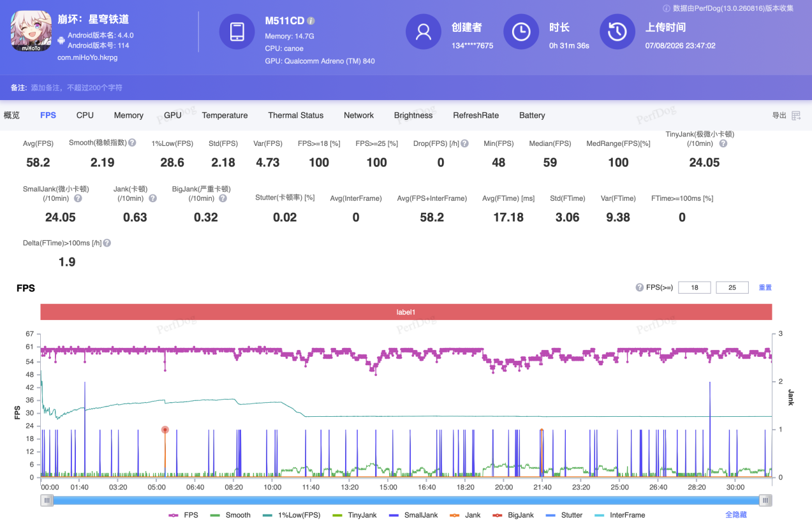
Task: Open help icon for Drop(FPS)
Action: click(465, 143)
